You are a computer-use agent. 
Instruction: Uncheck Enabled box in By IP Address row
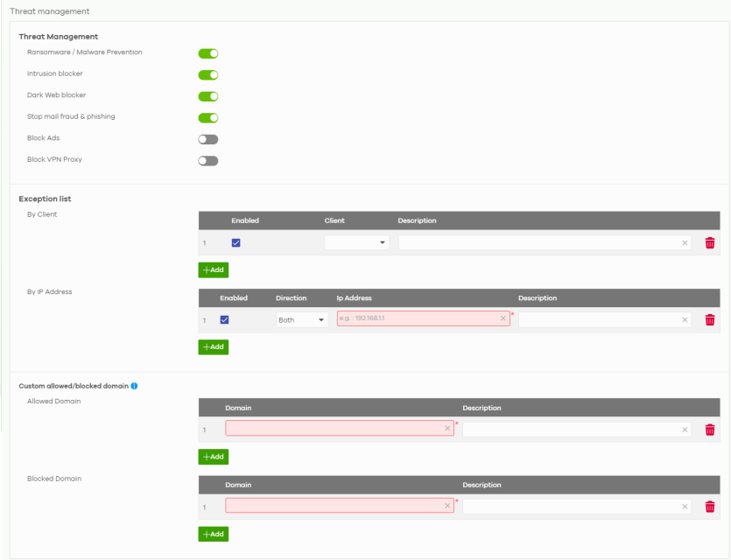224,320
